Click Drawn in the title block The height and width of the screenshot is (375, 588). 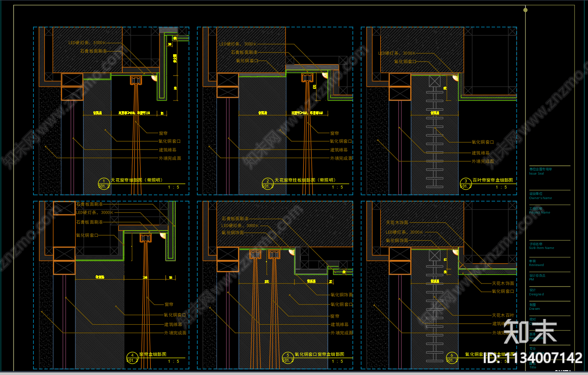[535, 309]
